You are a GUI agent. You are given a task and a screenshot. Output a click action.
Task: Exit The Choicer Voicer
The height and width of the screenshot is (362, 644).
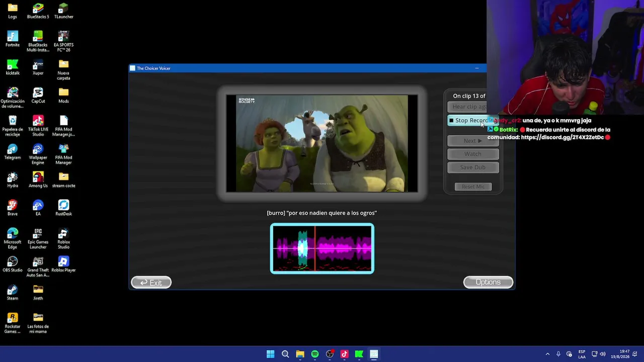(151, 283)
